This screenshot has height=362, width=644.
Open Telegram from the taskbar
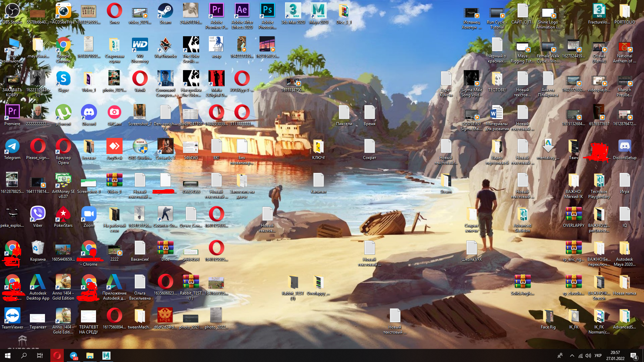(x=74, y=356)
